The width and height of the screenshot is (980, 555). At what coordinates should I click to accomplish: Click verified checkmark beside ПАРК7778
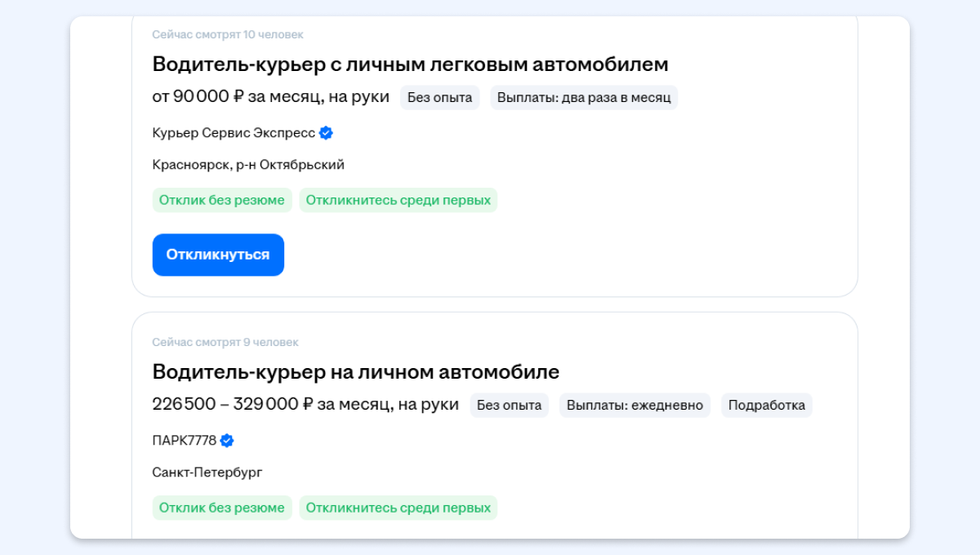[227, 441]
